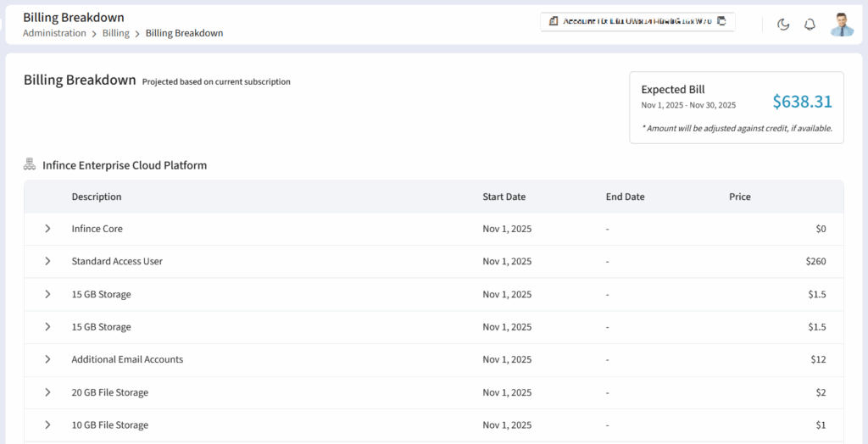Image resolution: width=868 pixels, height=444 pixels.
Task: Click the Standard Access User $260 price
Action: 815,261
